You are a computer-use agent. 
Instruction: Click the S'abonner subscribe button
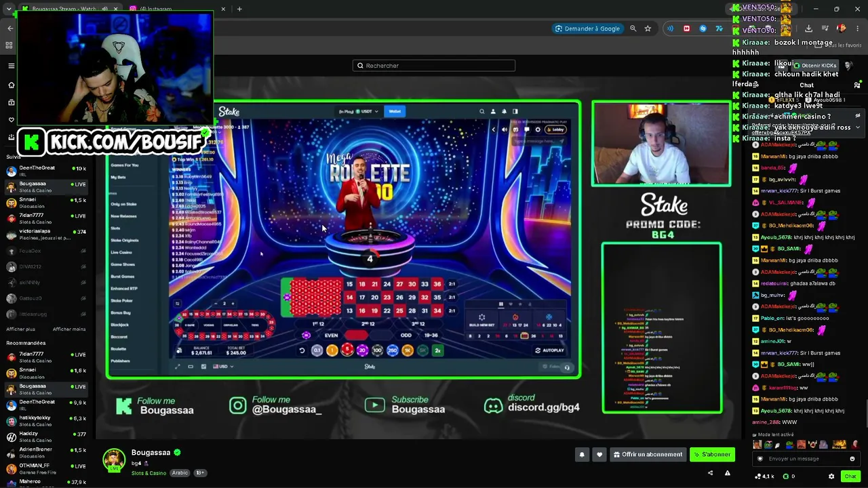pyautogui.click(x=712, y=455)
